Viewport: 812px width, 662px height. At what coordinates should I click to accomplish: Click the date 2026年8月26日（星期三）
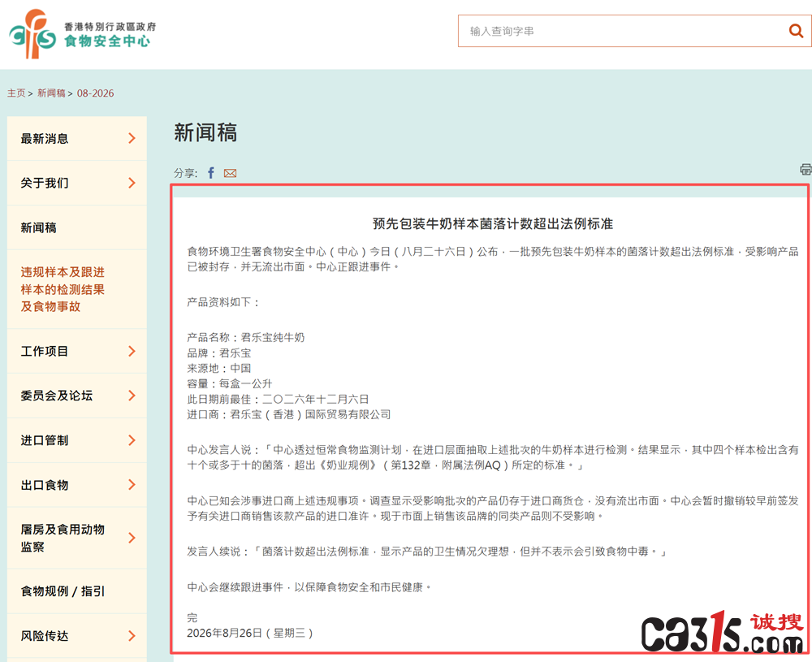[250, 633]
